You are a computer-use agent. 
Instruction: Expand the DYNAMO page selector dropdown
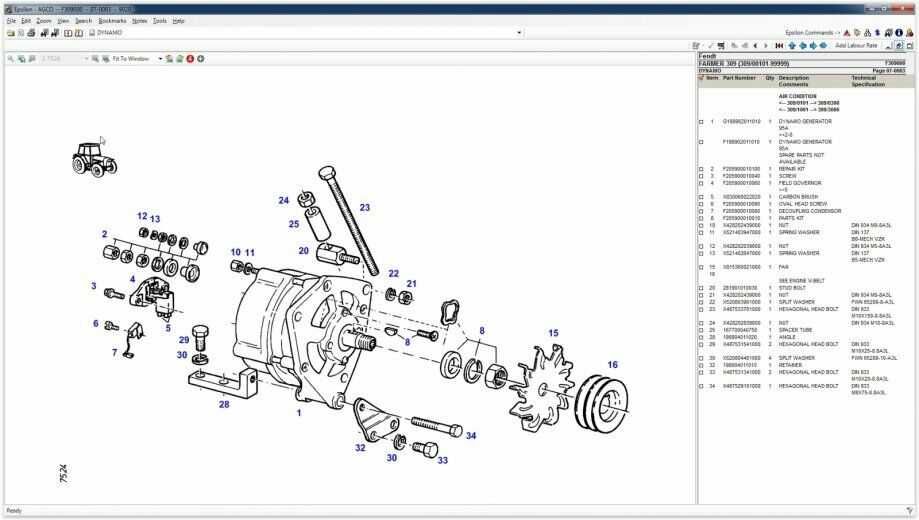(x=519, y=33)
